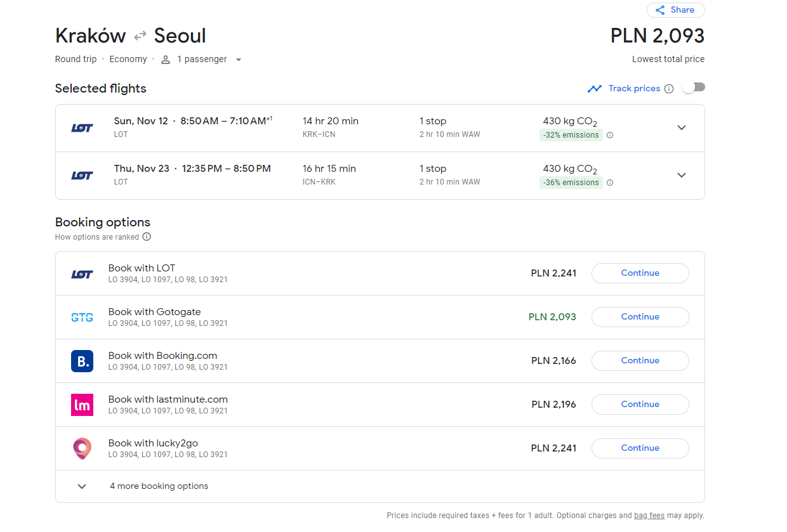
Task: Click the How options are ranked text
Action: pos(97,237)
